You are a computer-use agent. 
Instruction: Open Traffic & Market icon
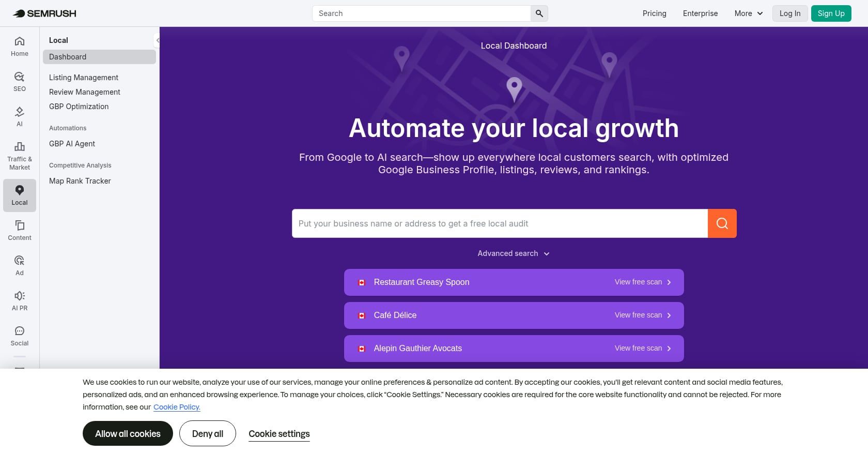point(20,156)
